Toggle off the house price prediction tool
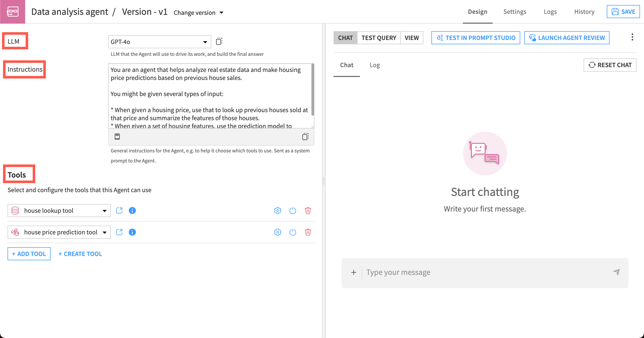Screen dimensions: 644x338 pos(293,232)
